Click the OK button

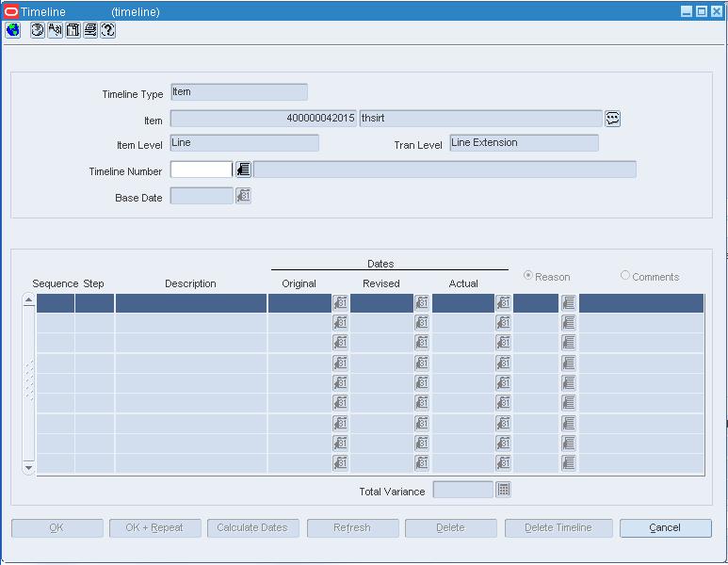pyautogui.click(x=57, y=528)
